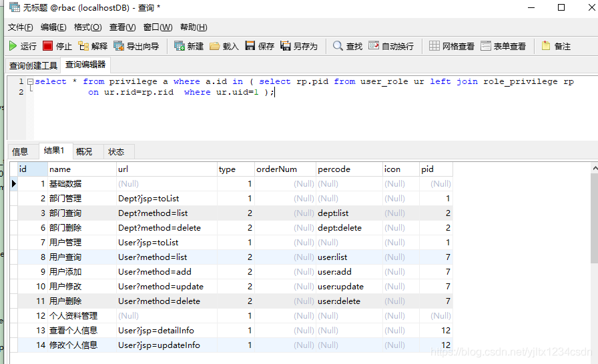This screenshot has height=364, width=598.
Task: Open Find (查找) magnifier tool
Action: pos(348,46)
